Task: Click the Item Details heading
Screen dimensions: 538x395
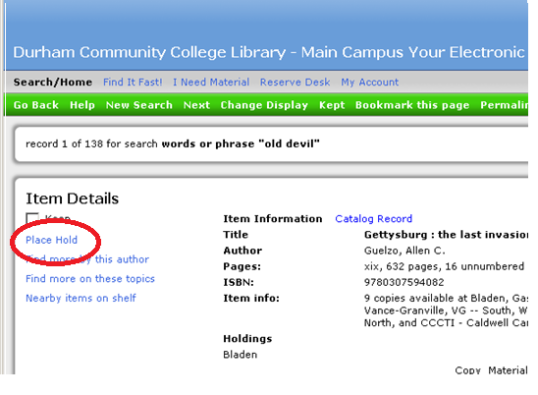Action: point(72,199)
